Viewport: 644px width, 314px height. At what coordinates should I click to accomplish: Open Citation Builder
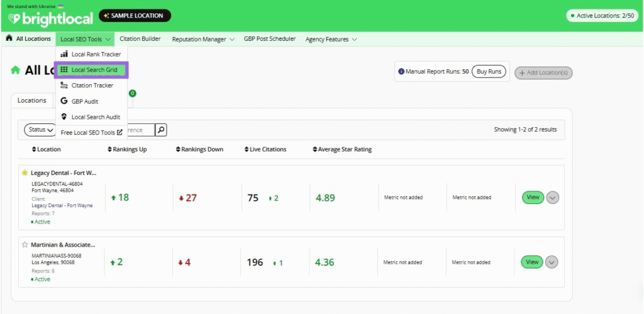point(140,38)
